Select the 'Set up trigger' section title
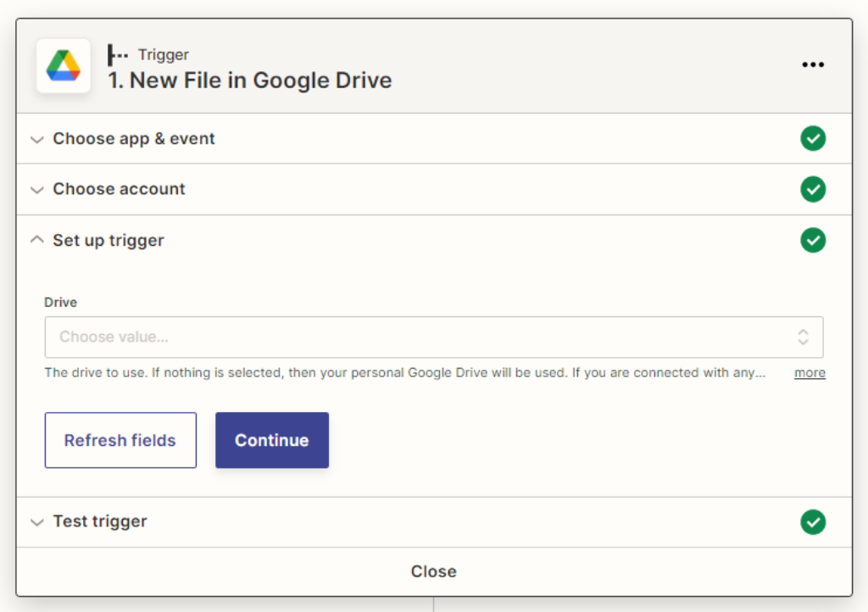The height and width of the screenshot is (612, 868). [x=108, y=241]
